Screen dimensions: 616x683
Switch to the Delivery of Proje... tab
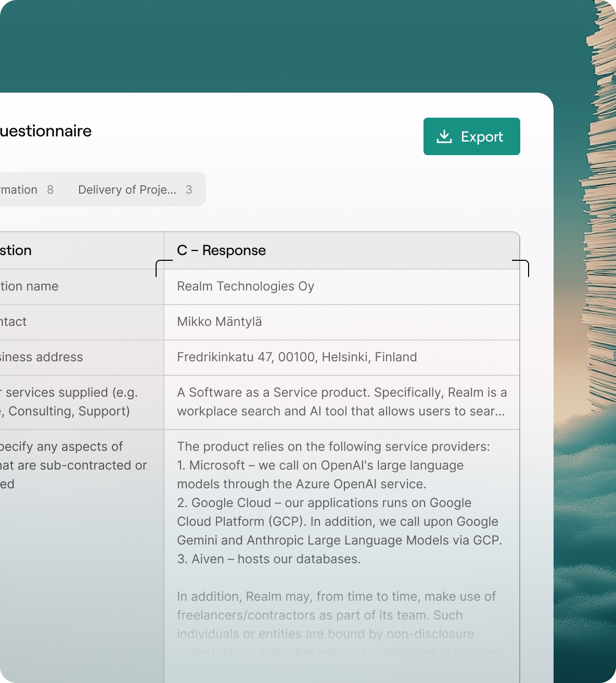click(135, 189)
